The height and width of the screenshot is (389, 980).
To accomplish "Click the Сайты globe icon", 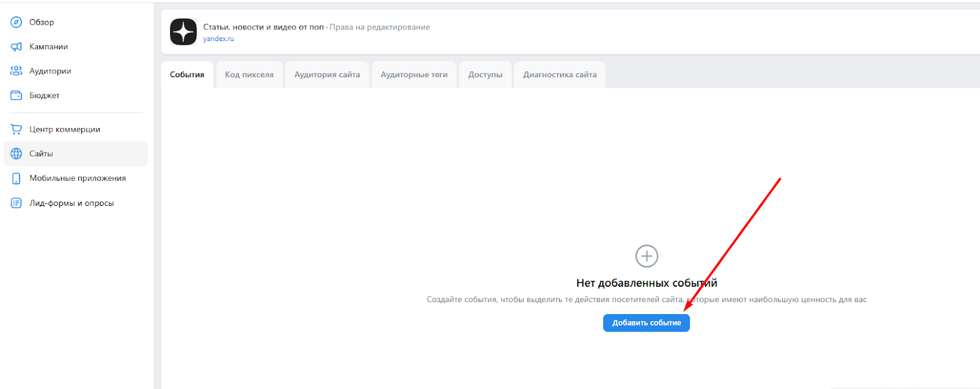I will (x=17, y=154).
